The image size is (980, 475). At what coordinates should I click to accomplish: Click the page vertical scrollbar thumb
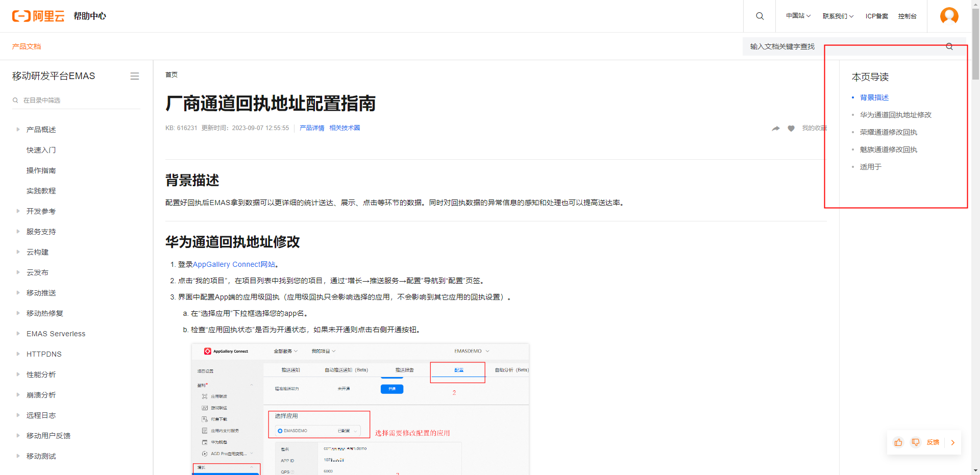975,43
